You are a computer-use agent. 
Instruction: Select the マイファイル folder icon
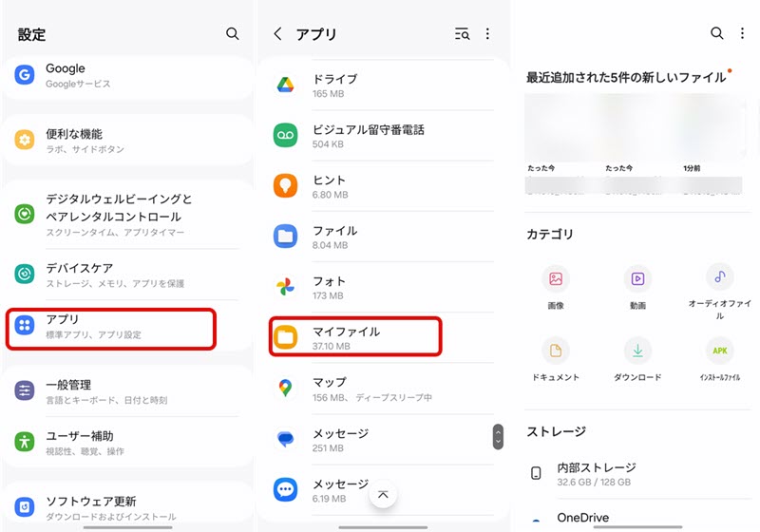click(286, 337)
